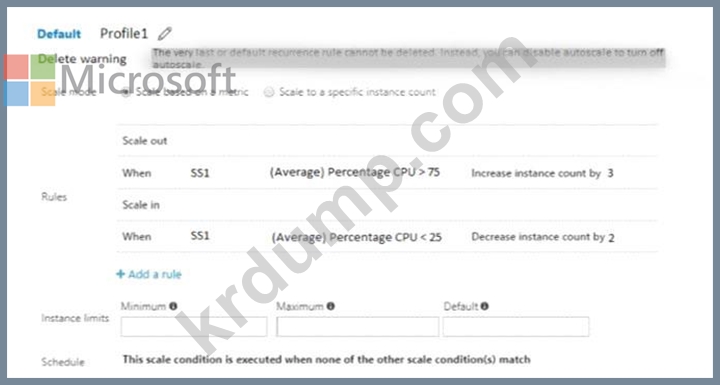This screenshot has width=720, height=385.
Task: Select Scale based on a metric radio
Action: [125, 92]
